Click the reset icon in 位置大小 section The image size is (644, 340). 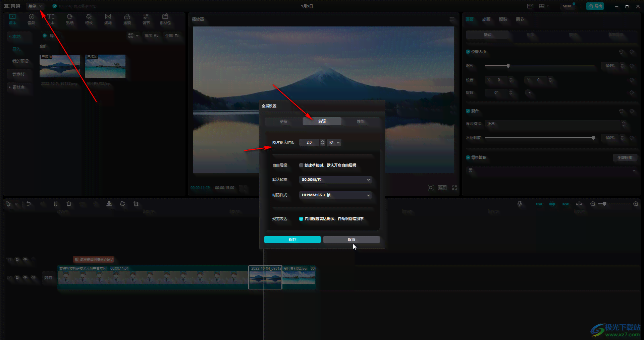tap(621, 52)
